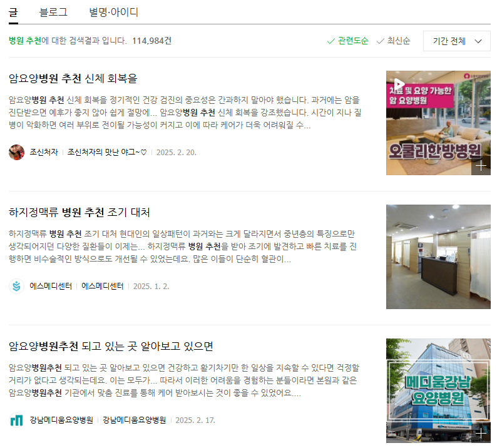Image resolution: width=497 pixels, height=448 pixels.
Task: Switch to the 블로그 tab
Action: tap(53, 12)
